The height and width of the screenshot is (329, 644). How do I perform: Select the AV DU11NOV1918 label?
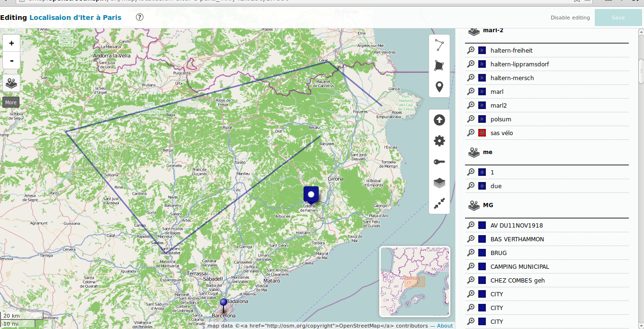[x=517, y=225]
